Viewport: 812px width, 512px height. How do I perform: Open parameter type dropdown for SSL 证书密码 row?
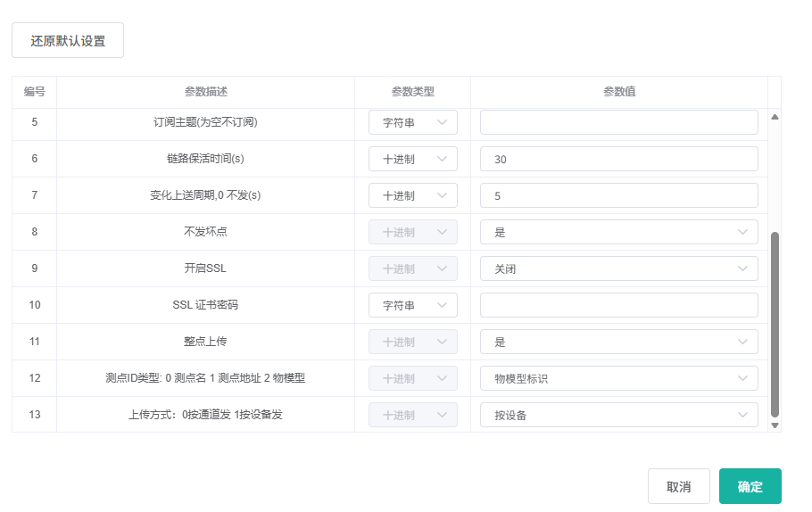[x=412, y=305]
